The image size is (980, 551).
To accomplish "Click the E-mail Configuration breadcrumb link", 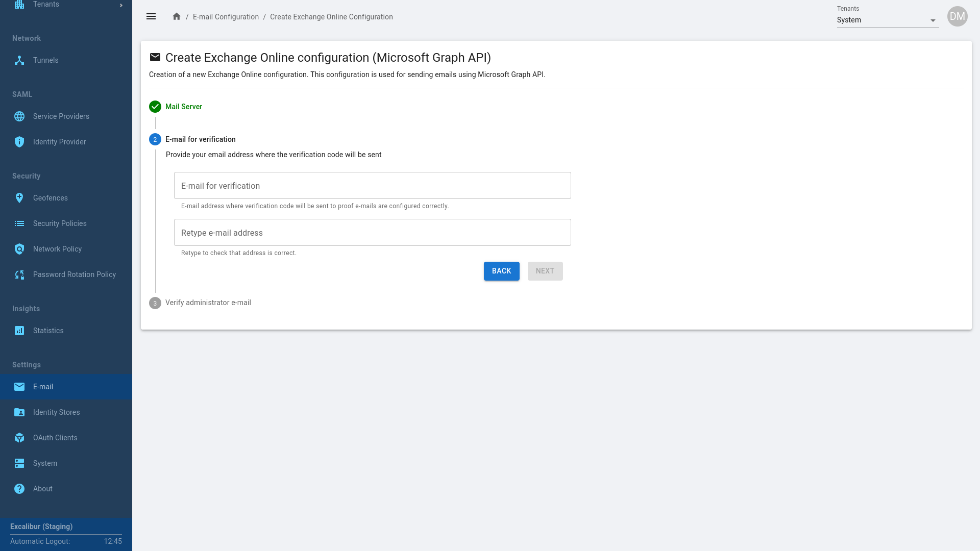I will tap(226, 17).
